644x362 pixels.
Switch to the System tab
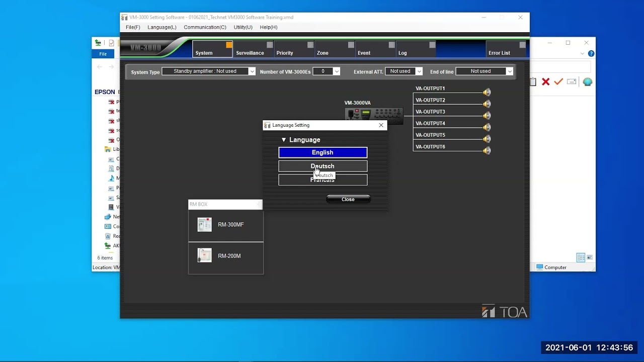coord(212,49)
